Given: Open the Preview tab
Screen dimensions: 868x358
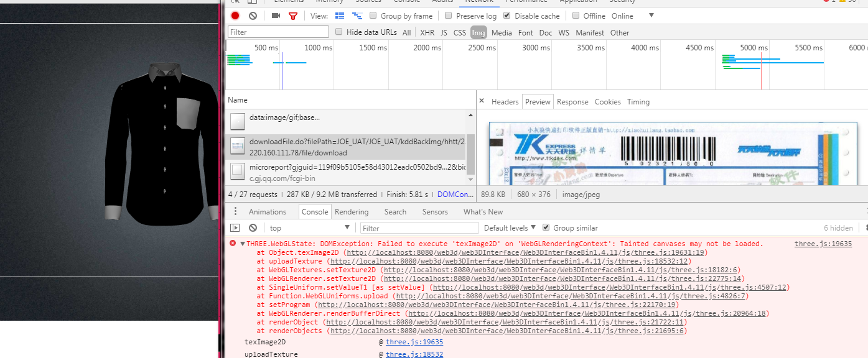Looking at the screenshot, I should click(538, 101).
